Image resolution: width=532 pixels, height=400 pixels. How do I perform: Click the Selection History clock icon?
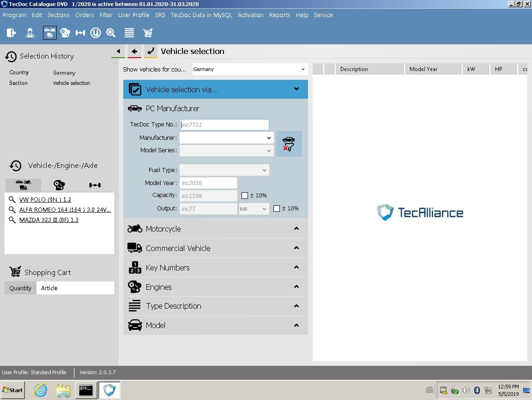(11, 57)
